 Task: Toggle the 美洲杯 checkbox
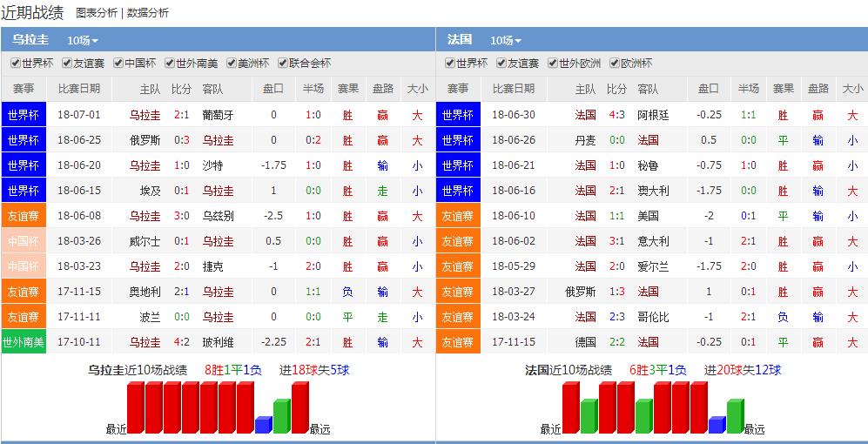click(x=232, y=64)
